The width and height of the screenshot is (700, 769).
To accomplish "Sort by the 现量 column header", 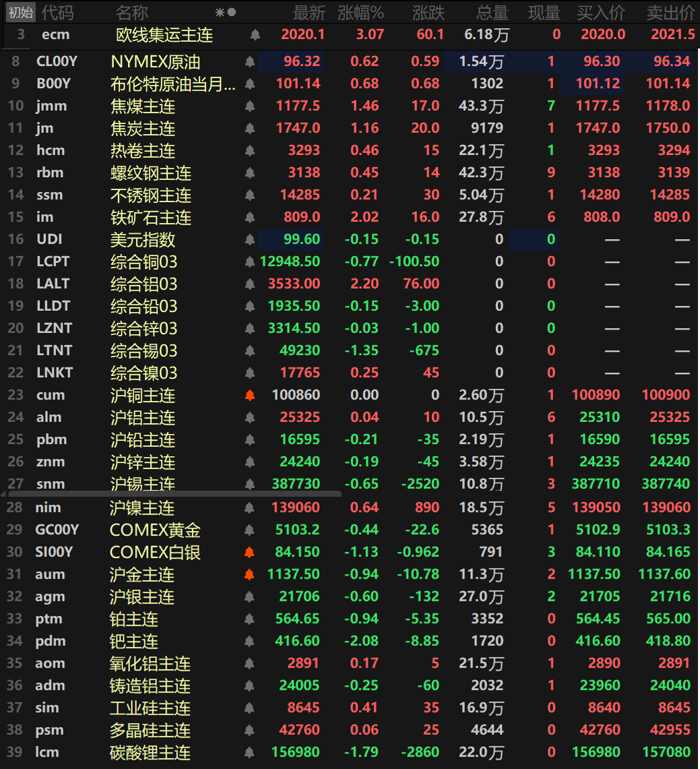I will click(544, 13).
